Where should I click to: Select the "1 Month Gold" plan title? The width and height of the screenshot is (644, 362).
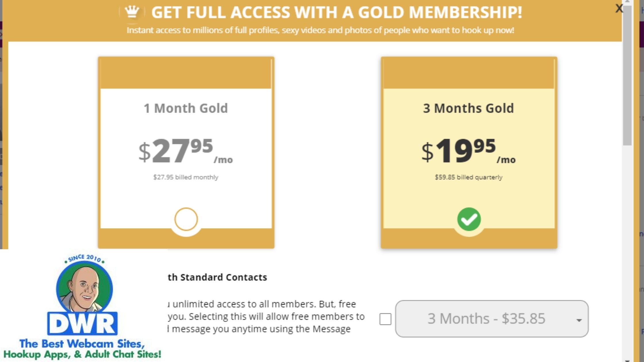[186, 108]
